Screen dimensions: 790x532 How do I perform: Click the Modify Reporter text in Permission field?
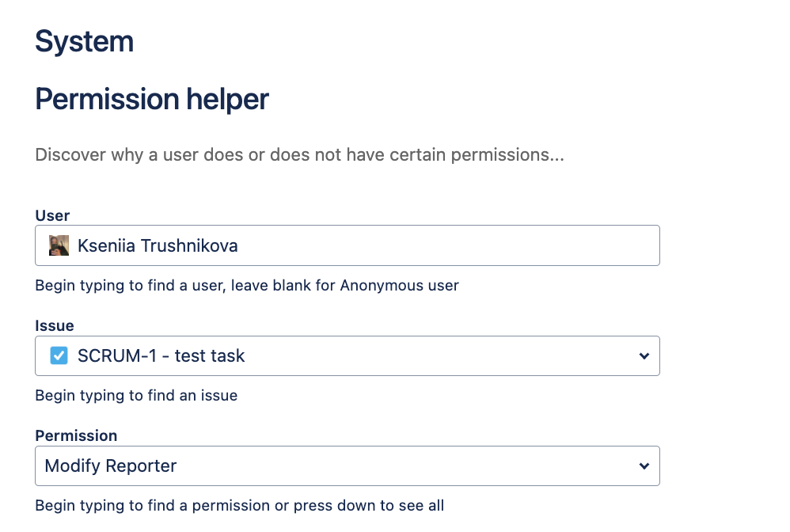pos(112,465)
